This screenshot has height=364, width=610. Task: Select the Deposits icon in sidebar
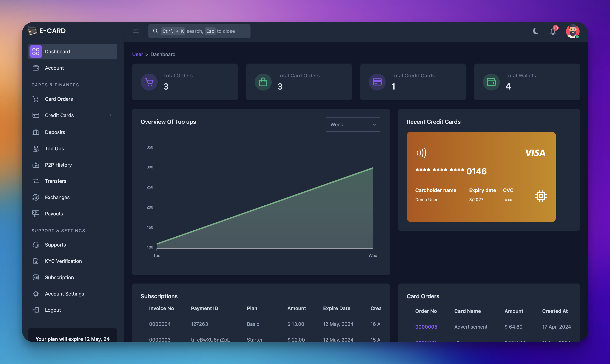[36, 132]
